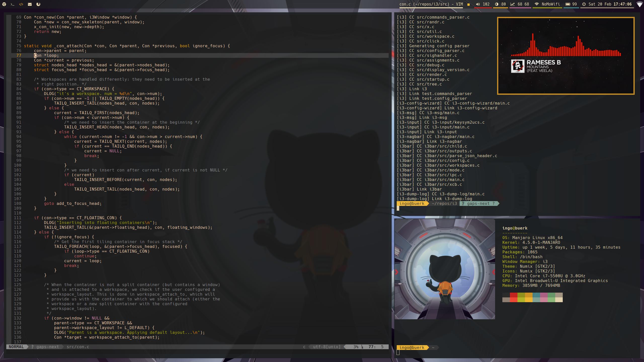
Task: Click the con.c VIM window title
Action: point(431,4)
